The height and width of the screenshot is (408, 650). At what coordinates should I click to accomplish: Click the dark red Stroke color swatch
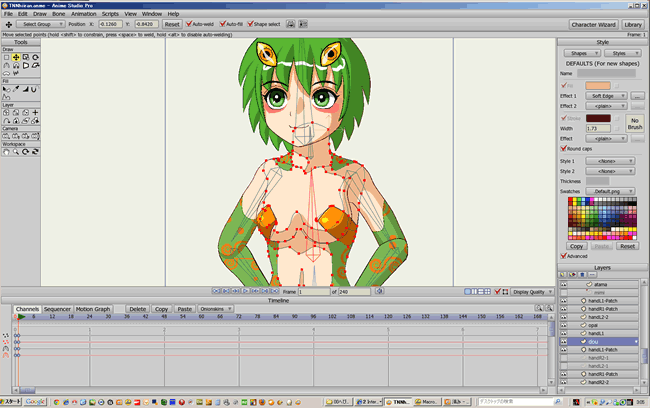[x=598, y=118]
